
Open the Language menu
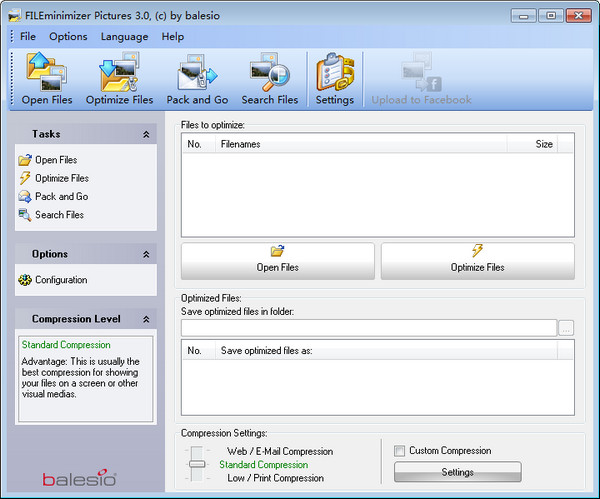pyautogui.click(x=124, y=36)
